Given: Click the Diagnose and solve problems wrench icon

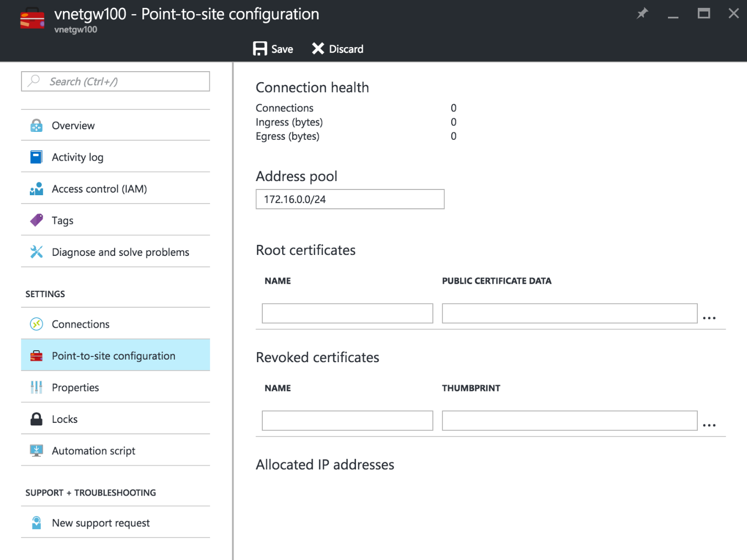Looking at the screenshot, I should click(36, 252).
